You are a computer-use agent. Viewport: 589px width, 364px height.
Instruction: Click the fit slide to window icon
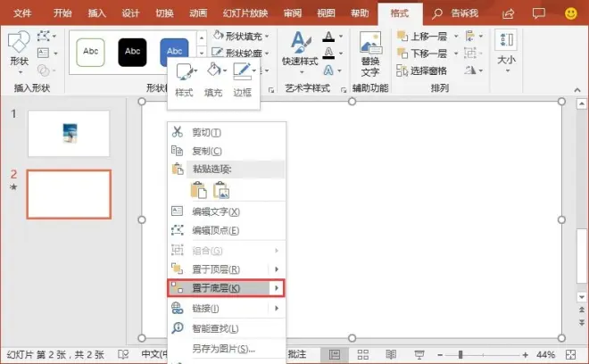[x=570, y=354]
